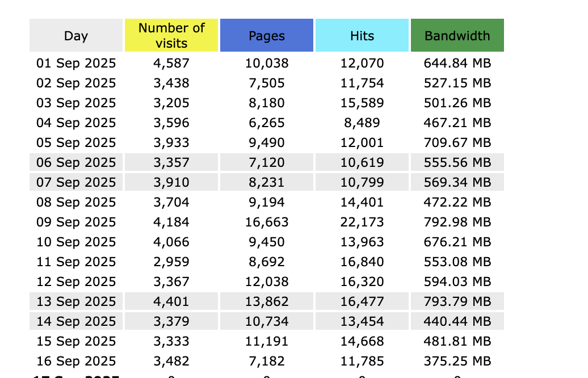
Task: Click the green Bandwidth column header
Action: pos(457,36)
